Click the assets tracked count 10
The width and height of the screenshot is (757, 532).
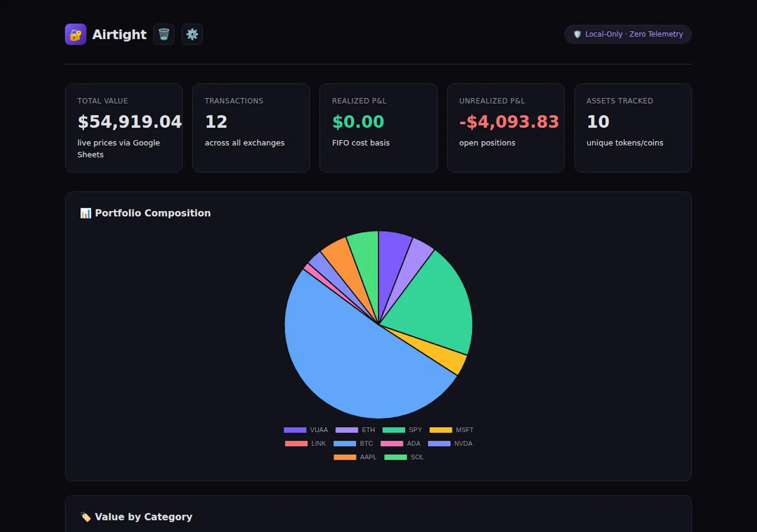[x=598, y=122]
